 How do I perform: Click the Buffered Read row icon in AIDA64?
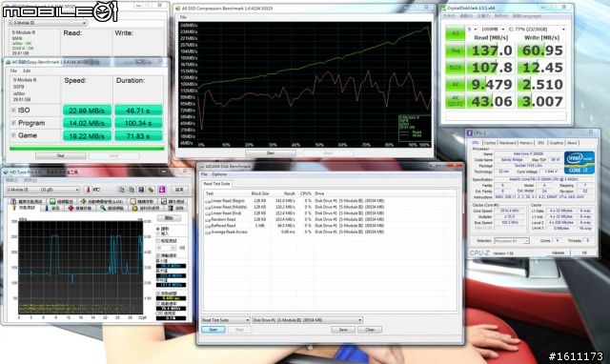point(208,226)
